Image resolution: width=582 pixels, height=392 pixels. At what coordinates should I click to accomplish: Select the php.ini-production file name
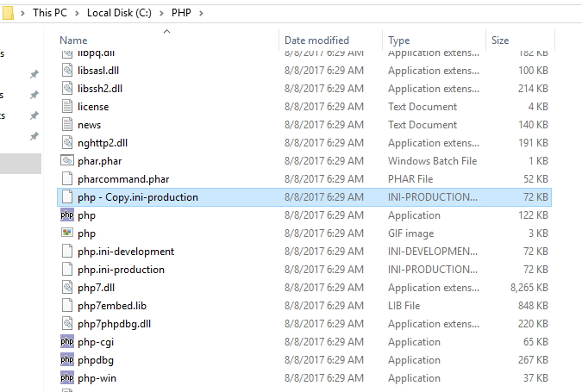coord(121,270)
